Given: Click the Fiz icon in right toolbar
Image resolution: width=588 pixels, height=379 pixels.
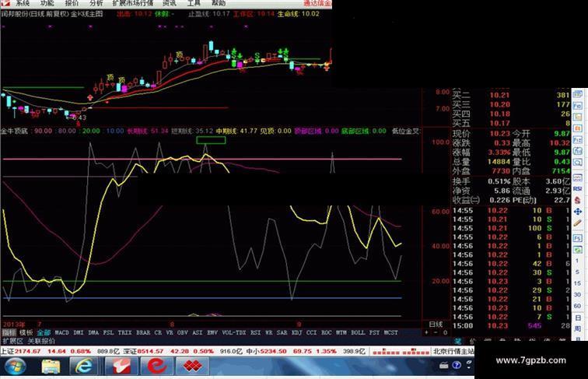Looking at the screenshot, I should tap(578, 140).
